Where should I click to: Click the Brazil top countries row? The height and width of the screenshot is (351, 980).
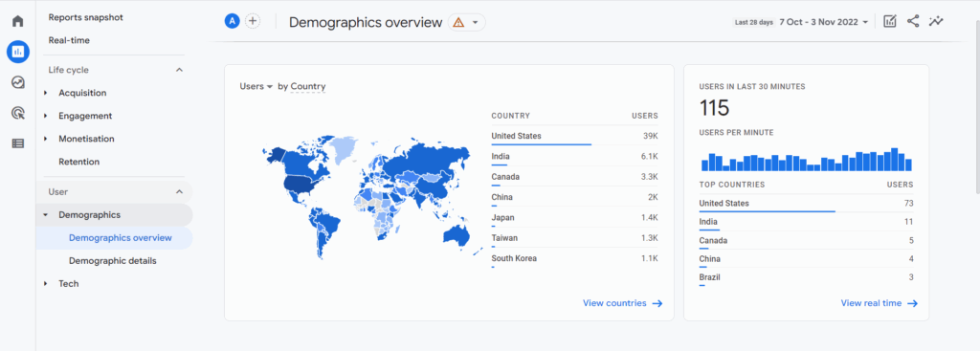coord(806,277)
